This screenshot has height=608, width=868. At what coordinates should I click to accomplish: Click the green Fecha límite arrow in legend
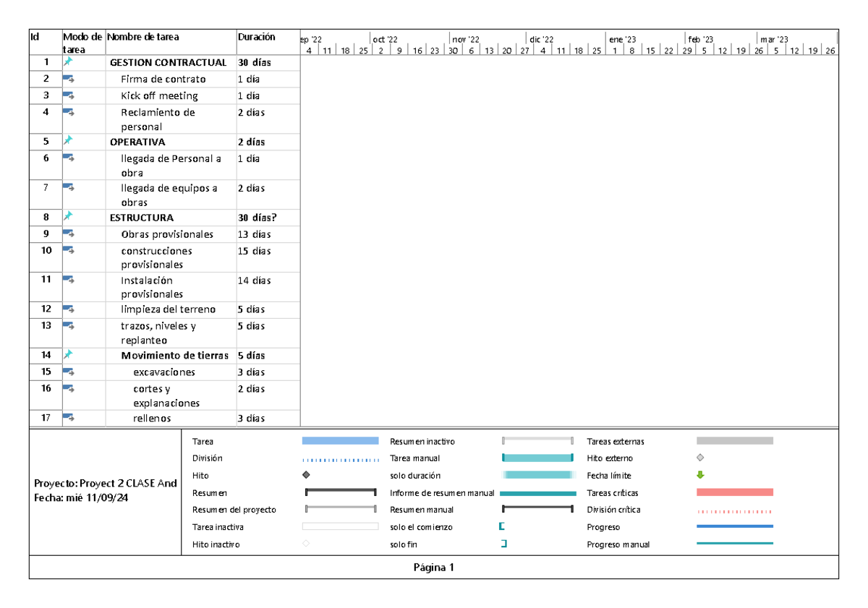coord(699,475)
